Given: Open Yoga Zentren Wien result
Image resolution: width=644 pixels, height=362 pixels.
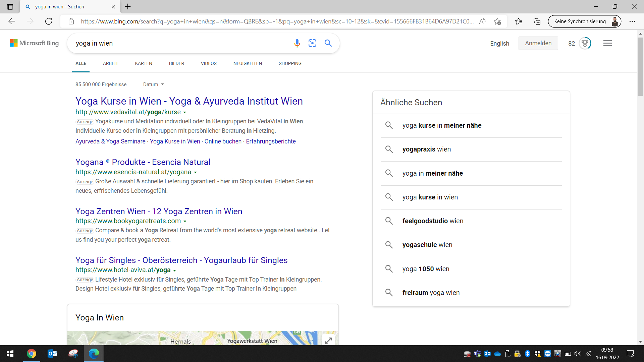Looking at the screenshot, I should [159, 212].
